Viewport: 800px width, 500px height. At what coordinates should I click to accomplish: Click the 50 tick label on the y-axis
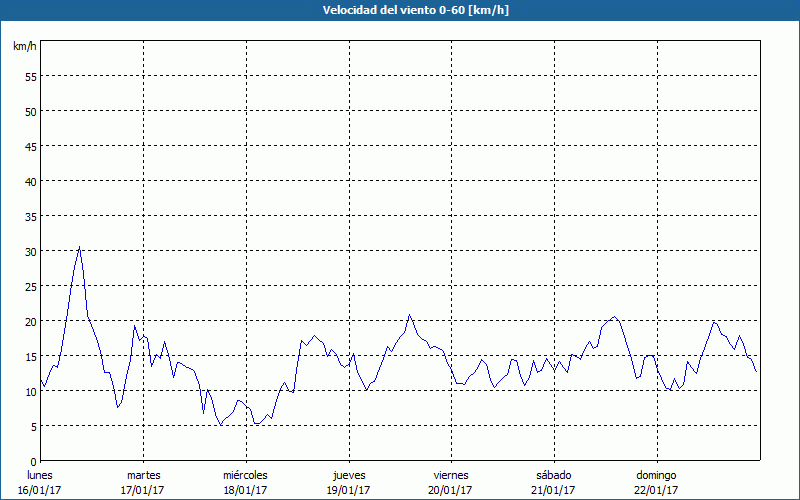(30, 111)
